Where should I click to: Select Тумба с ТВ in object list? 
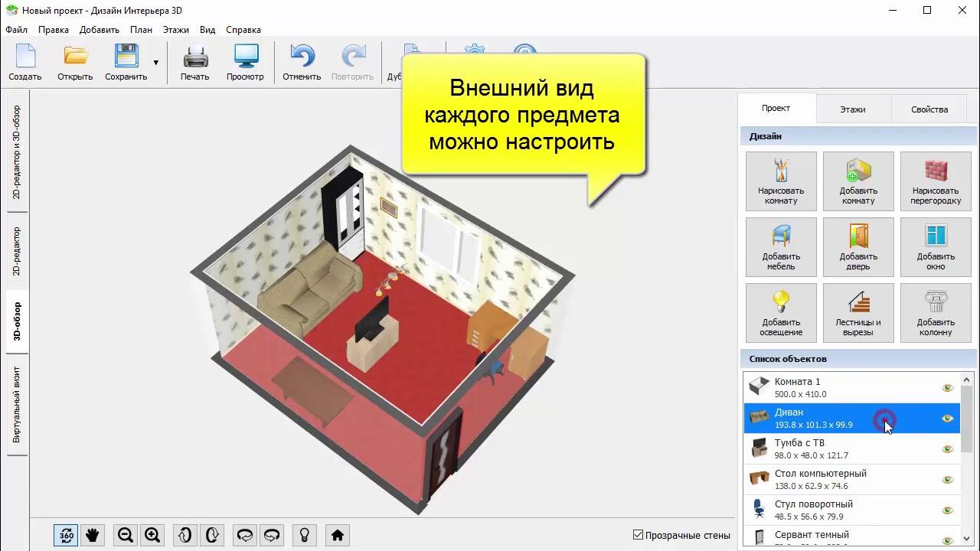tap(851, 449)
